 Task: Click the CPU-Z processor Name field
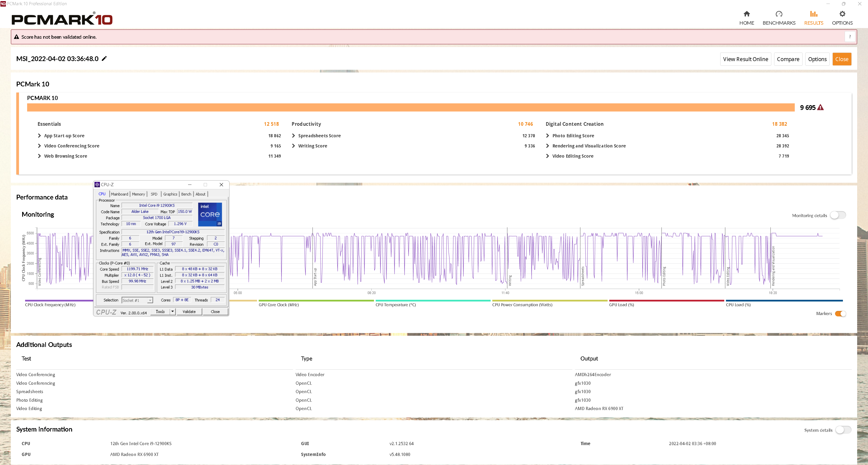157,205
